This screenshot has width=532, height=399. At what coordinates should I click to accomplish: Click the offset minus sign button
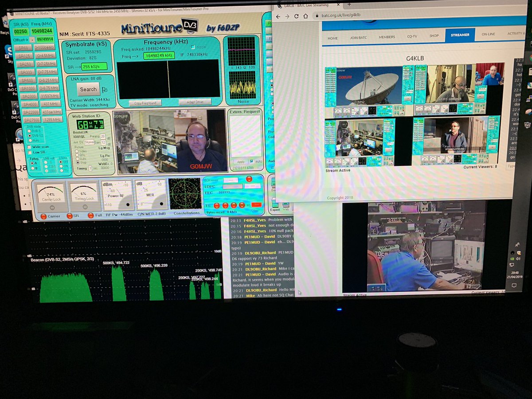[x=33, y=39]
